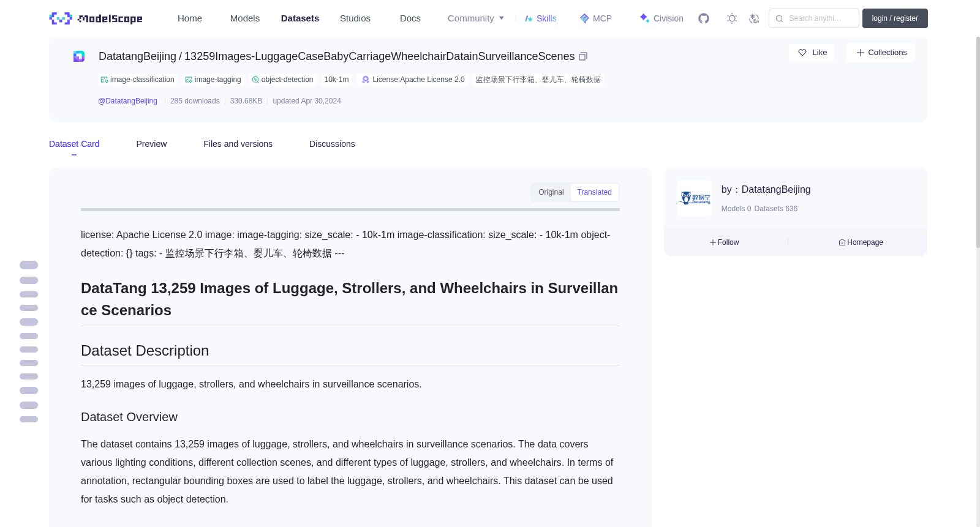
Task: Click the page vertical scrollbar
Action: click(x=978, y=142)
